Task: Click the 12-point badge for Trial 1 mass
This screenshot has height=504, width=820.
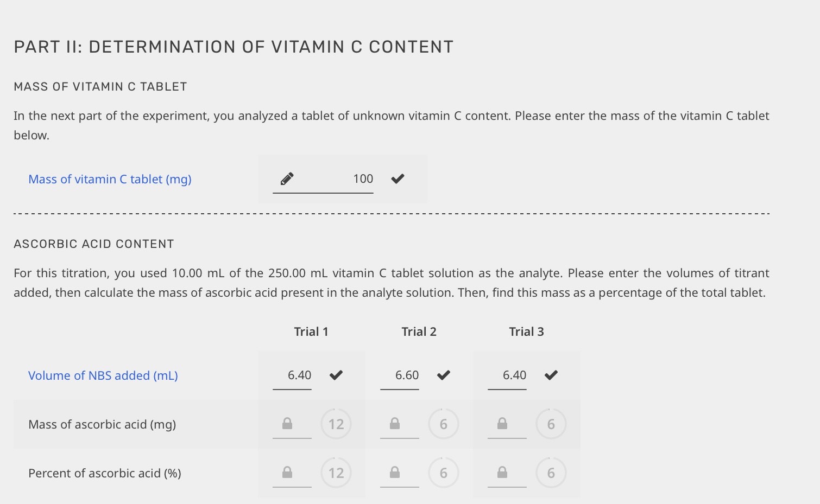Action: (x=336, y=424)
